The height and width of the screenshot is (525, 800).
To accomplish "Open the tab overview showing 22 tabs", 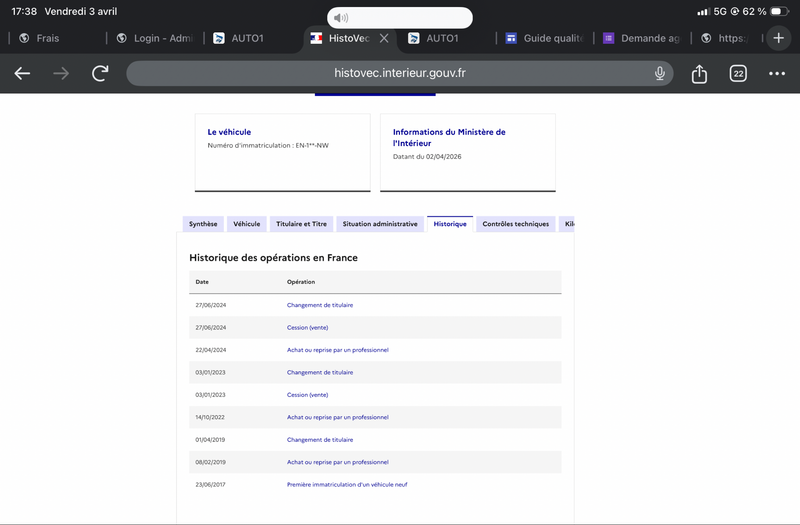I will [738, 74].
